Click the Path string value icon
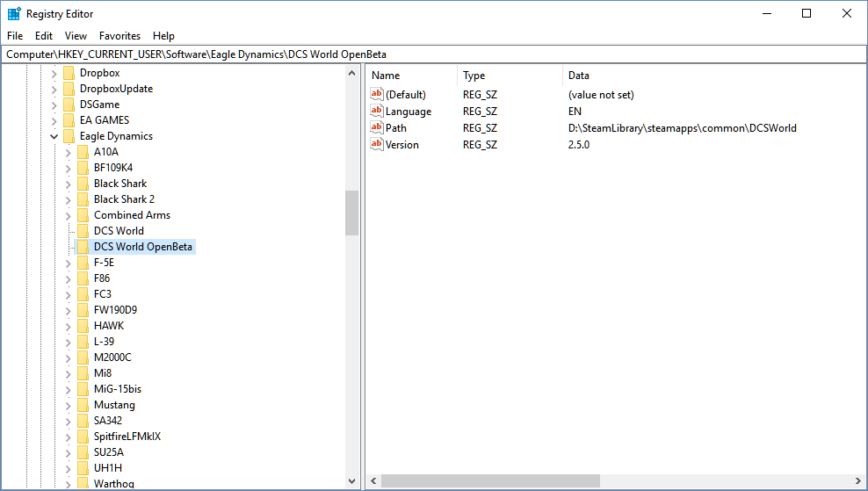This screenshot has height=491, width=868. pyautogui.click(x=377, y=127)
